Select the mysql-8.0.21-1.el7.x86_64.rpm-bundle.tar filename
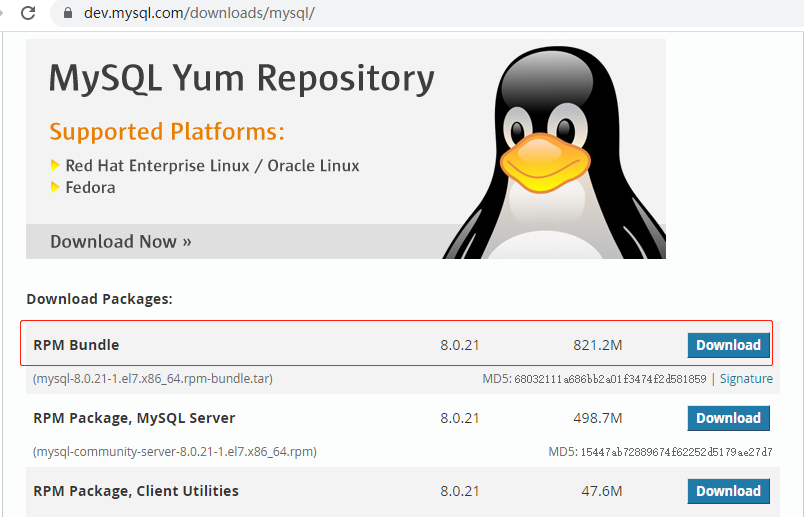 (x=153, y=379)
